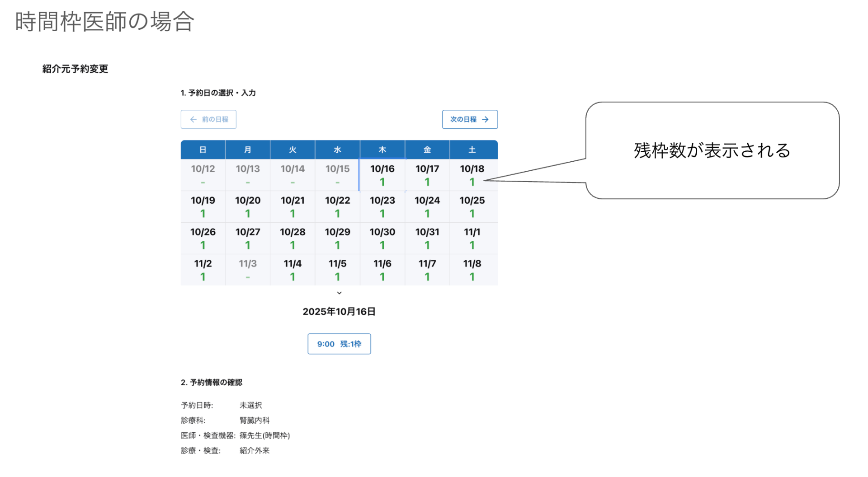Viewport: 868px width, 477px height.
Task: Select the 10/25 date cell
Action: (x=472, y=206)
